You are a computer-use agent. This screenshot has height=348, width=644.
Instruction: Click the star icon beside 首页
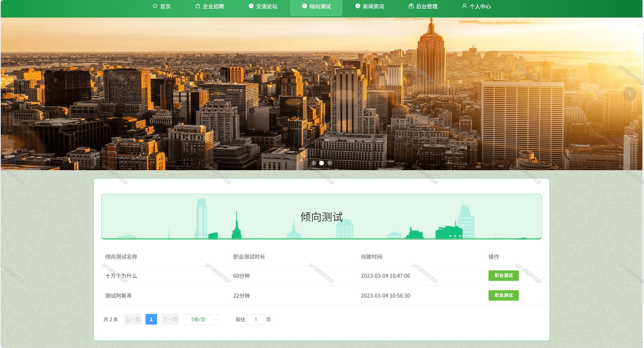coord(155,6)
